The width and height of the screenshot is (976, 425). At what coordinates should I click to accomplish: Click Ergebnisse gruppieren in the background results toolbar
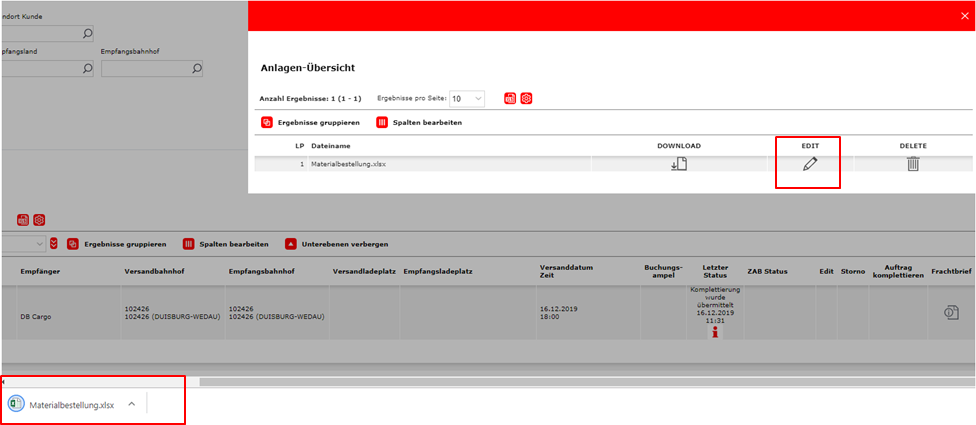(116, 244)
